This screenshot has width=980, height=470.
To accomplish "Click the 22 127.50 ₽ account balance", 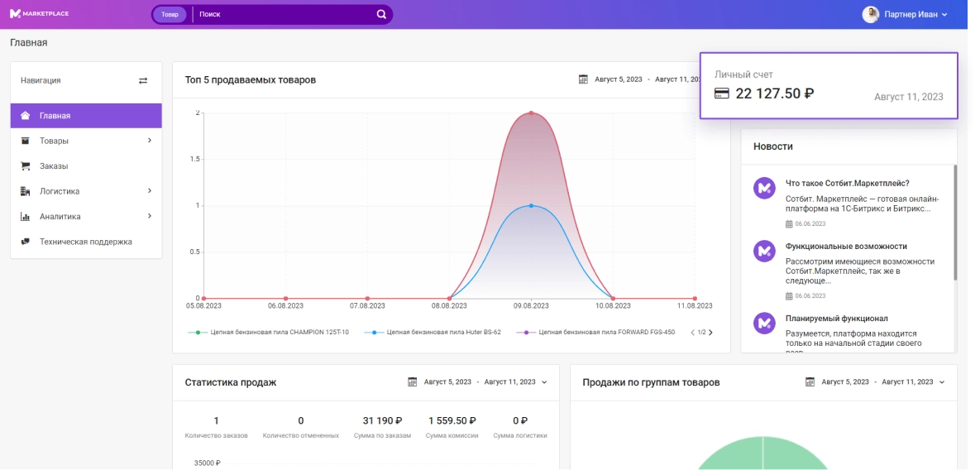I will coord(774,94).
